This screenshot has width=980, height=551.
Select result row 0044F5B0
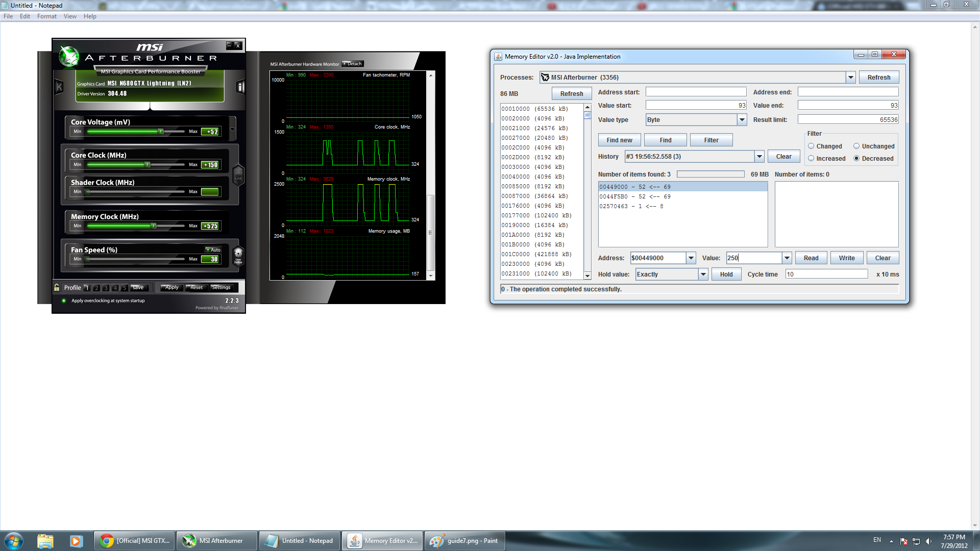click(682, 197)
